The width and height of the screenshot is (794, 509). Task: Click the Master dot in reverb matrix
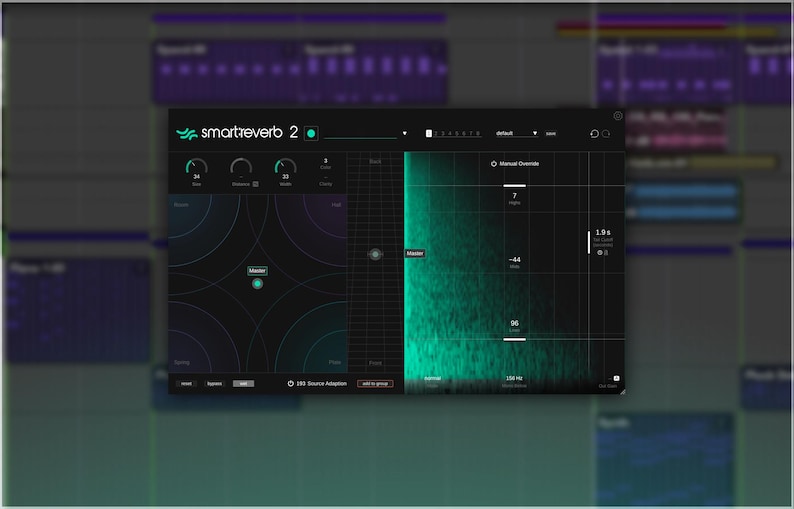tap(258, 284)
